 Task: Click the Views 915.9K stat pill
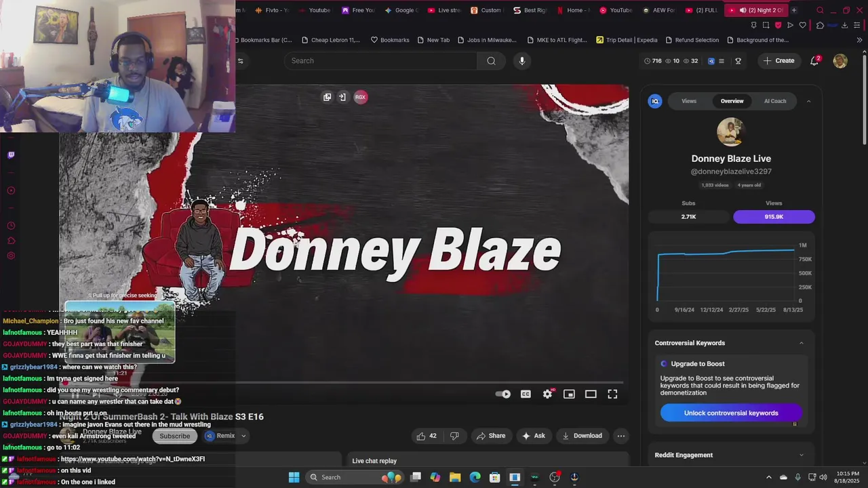[x=774, y=217]
